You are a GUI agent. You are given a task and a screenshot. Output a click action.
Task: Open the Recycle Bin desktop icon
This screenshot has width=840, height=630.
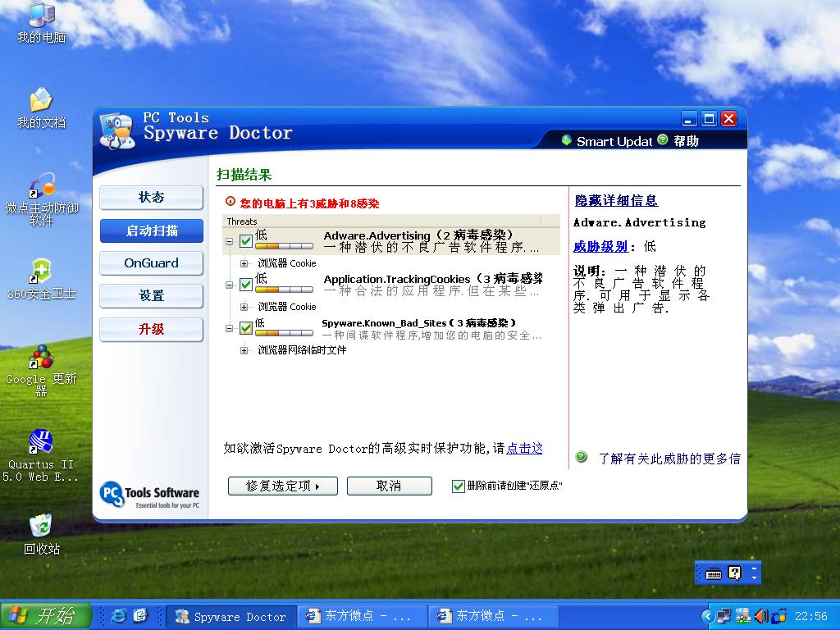pyautogui.click(x=41, y=527)
